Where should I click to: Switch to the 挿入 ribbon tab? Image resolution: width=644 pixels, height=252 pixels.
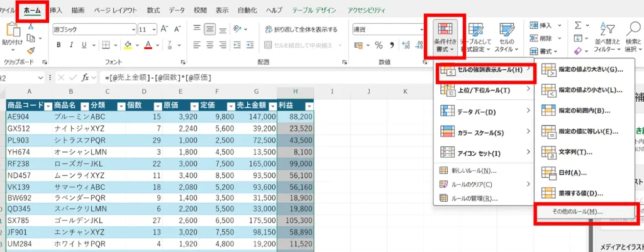point(56,11)
